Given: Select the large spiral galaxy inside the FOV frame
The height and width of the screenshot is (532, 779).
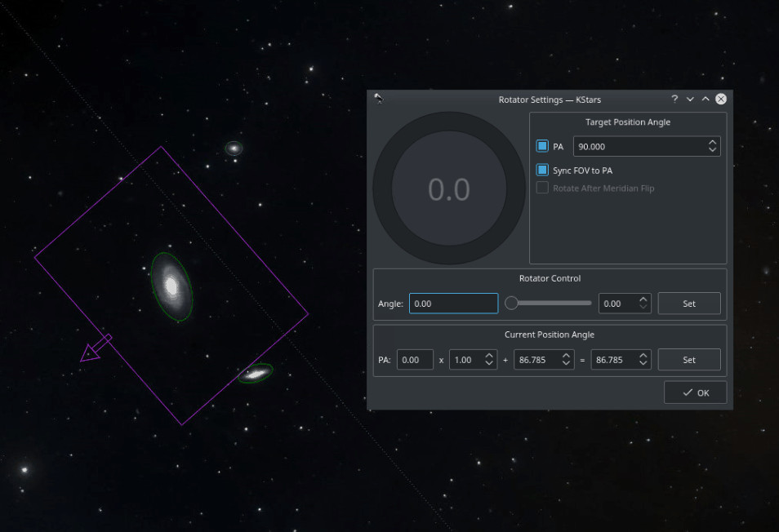Looking at the screenshot, I should (172, 287).
